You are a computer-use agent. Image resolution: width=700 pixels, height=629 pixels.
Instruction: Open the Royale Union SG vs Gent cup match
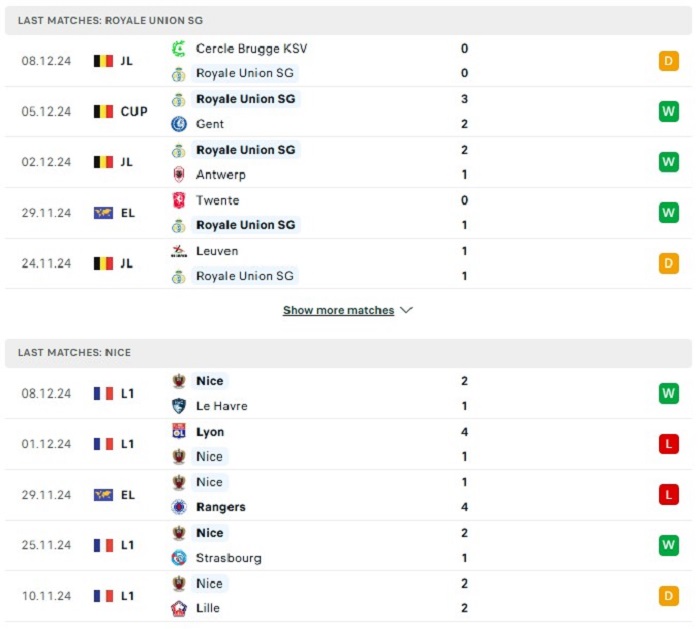click(x=348, y=111)
